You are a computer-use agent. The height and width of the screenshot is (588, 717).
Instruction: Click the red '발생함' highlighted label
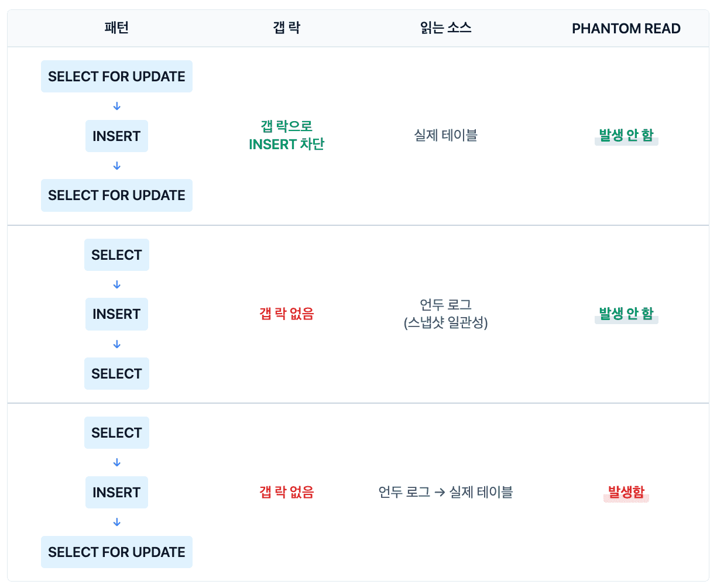coord(626,493)
